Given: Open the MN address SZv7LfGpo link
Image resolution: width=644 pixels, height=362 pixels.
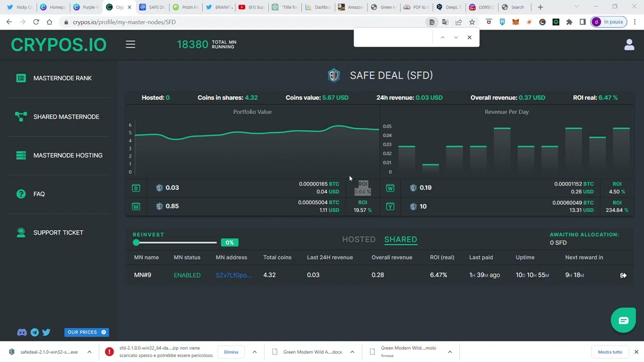Looking at the screenshot, I should click(x=233, y=275).
